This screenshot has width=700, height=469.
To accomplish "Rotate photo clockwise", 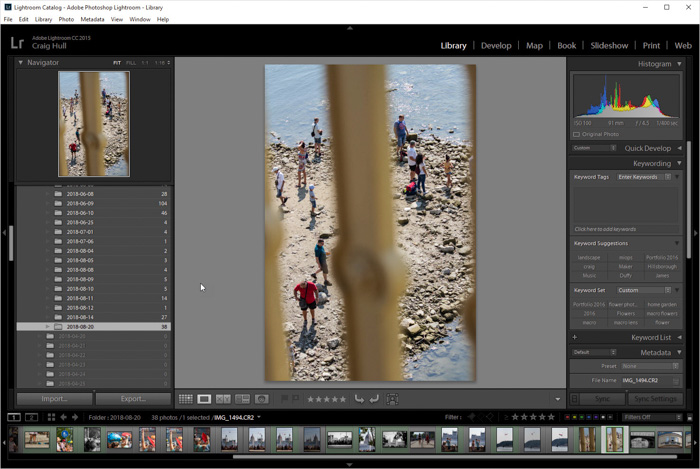I will tap(374, 399).
